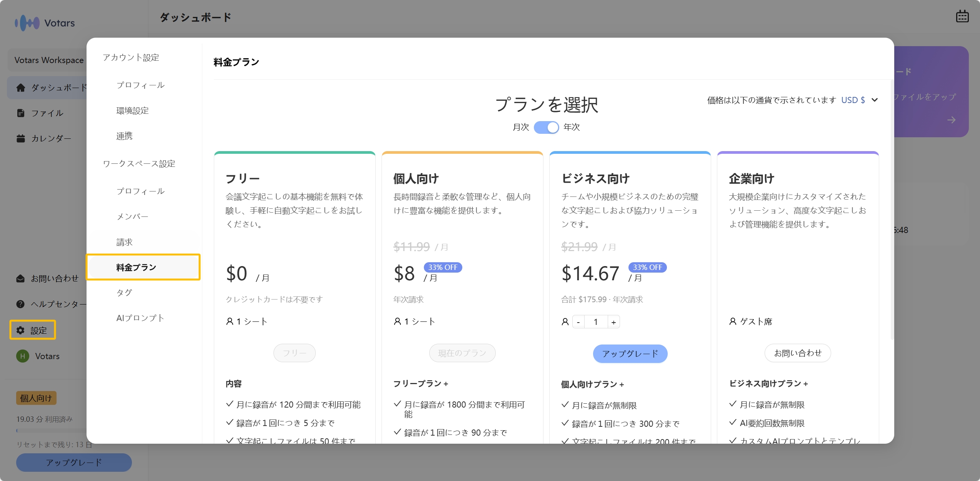Click the Dashboard home icon
Image resolution: width=980 pixels, height=481 pixels.
click(21, 88)
